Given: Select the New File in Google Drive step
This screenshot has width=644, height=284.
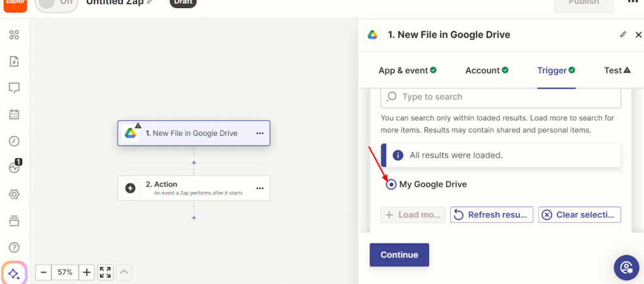Looking at the screenshot, I should tap(194, 133).
